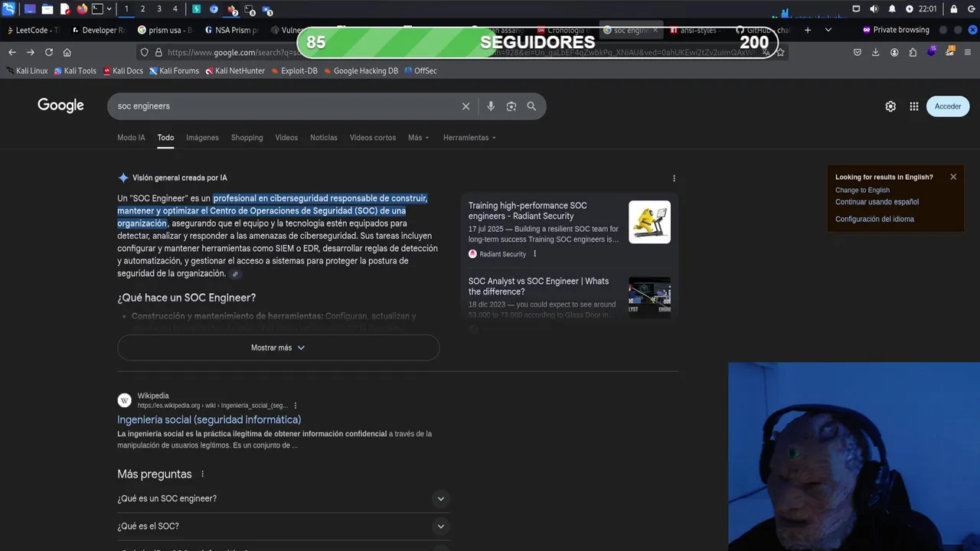Screen dimensions: 980x551
Task: Open AI overview three-dot options
Action: tap(674, 178)
